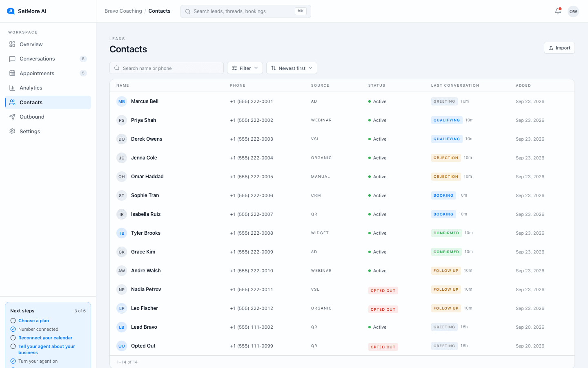588x368 pixels.
Task: Open Appointments in the sidebar
Action: coord(48,73)
